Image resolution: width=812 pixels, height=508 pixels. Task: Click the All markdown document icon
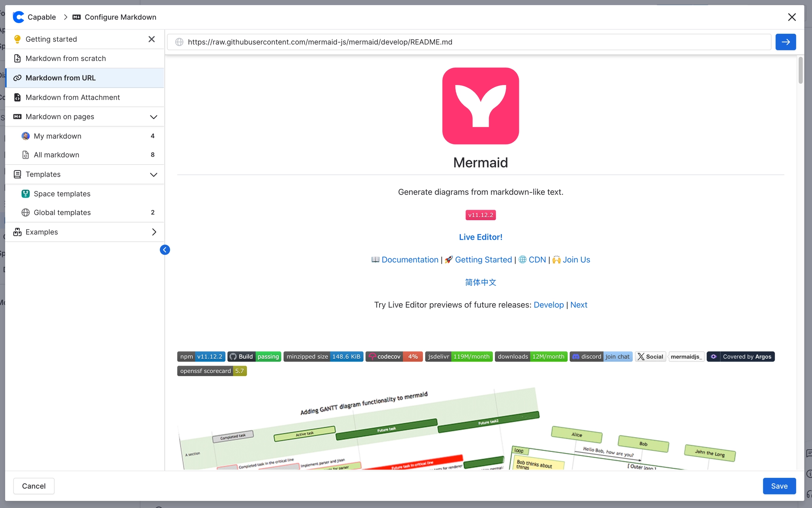(25, 155)
